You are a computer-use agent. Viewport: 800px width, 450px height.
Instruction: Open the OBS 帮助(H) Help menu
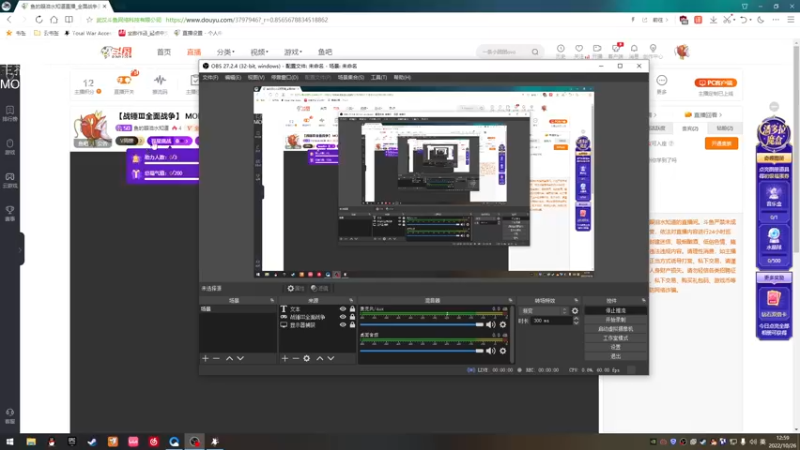coord(402,78)
